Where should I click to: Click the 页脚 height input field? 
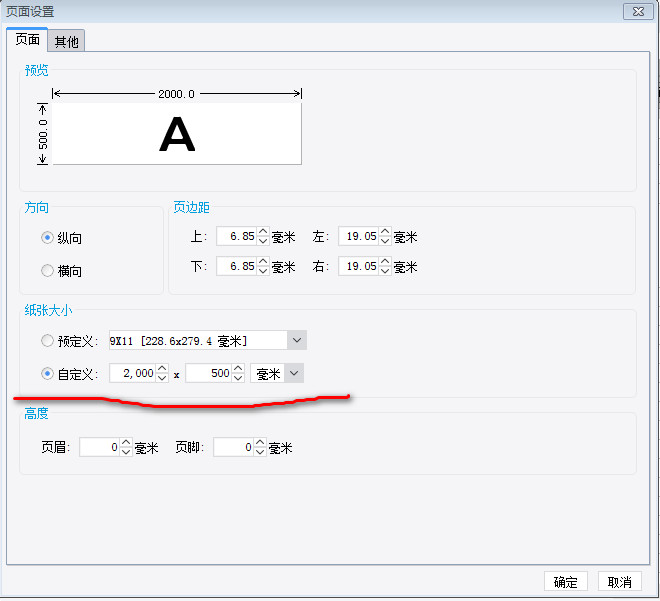click(234, 447)
